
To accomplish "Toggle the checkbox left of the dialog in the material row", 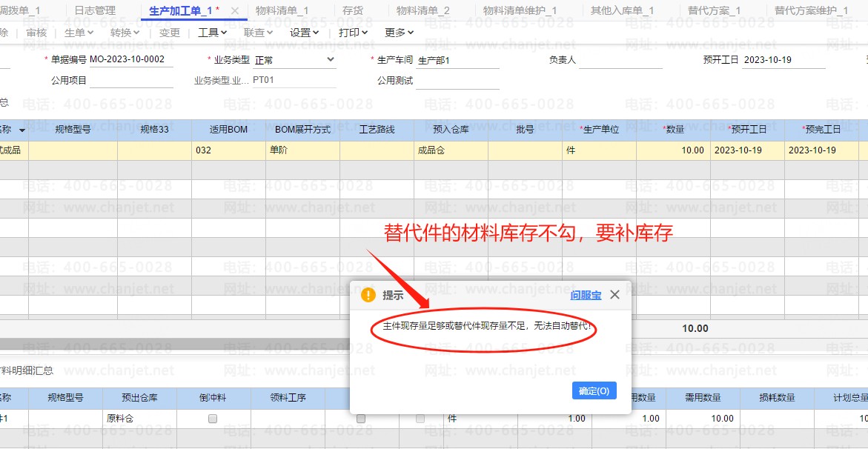I will [x=361, y=419].
